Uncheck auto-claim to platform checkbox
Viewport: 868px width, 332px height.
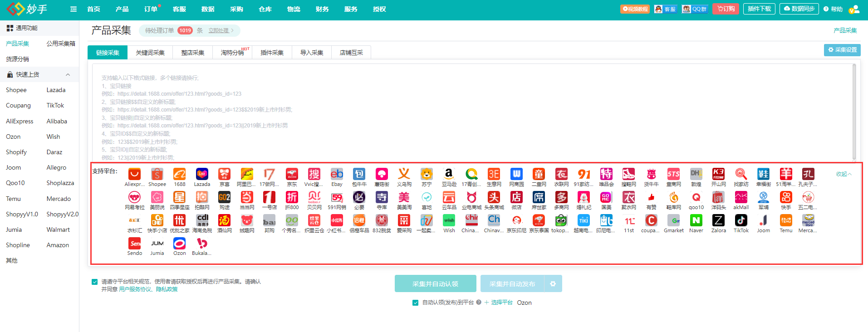(415, 303)
